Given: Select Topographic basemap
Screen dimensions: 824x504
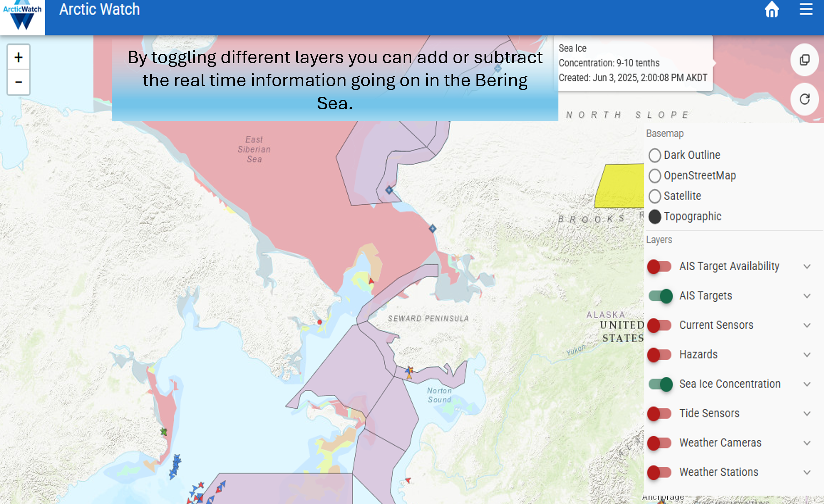Looking at the screenshot, I should (x=655, y=217).
